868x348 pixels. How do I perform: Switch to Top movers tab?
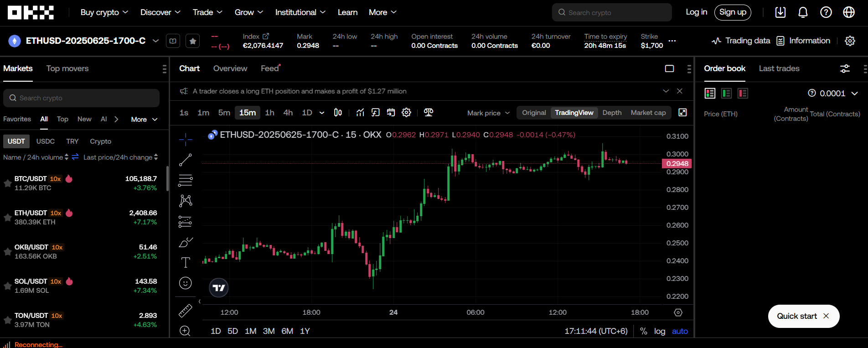point(67,68)
